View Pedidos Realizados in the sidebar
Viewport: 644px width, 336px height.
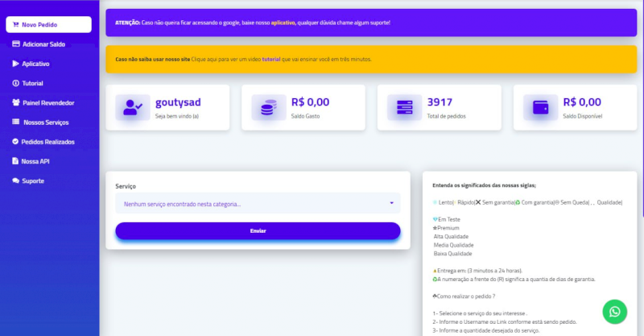48,142
